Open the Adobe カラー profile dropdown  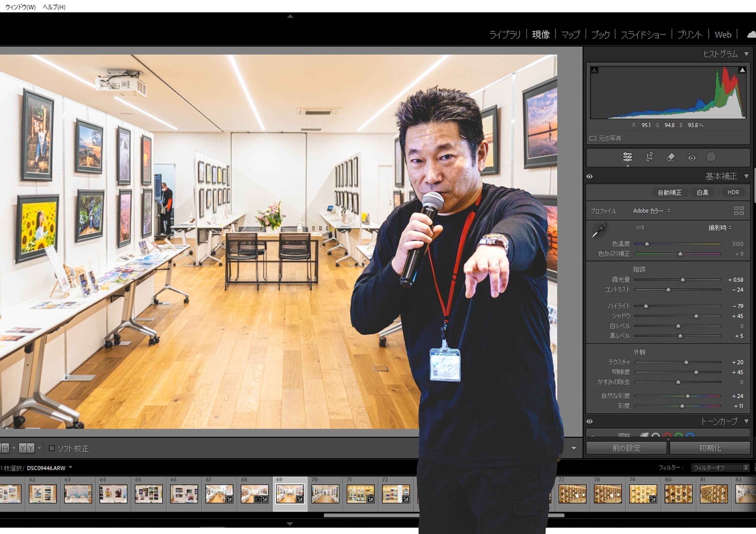[x=651, y=211]
